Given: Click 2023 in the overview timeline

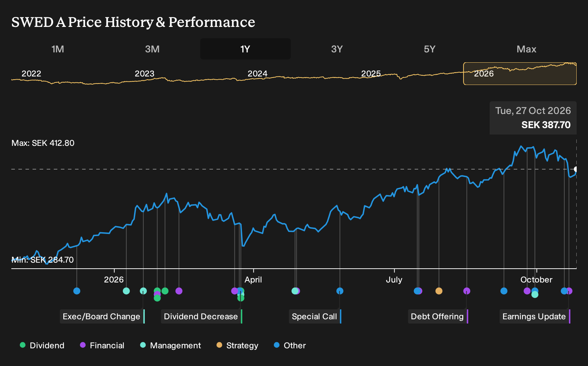Looking at the screenshot, I should click(x=145, y=74).
